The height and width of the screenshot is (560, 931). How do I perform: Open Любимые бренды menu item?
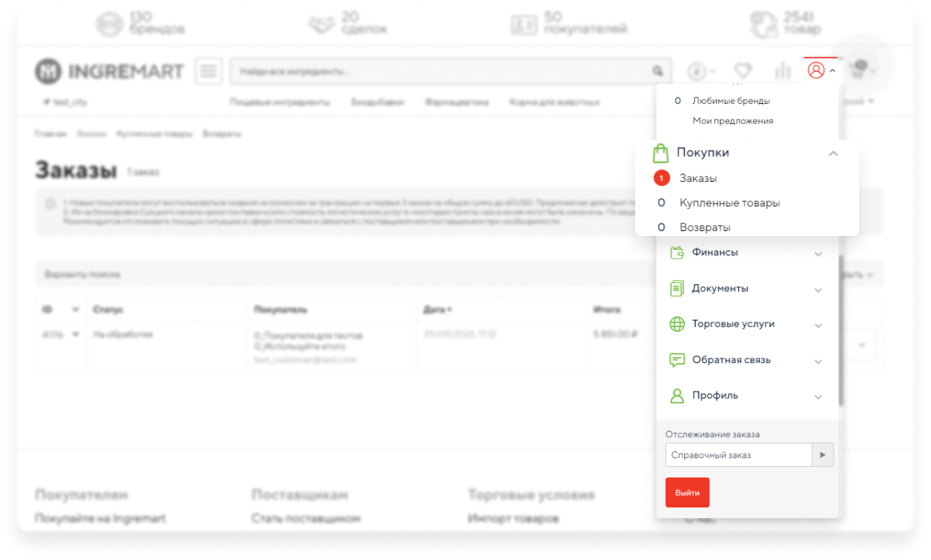[x=731, y=101]
